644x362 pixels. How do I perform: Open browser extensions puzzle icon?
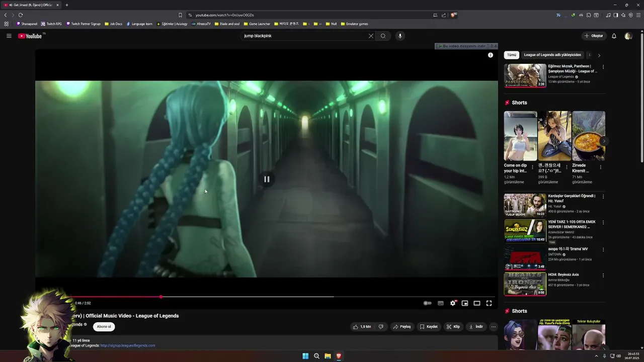pyautogui.click(x=589, y=15)
